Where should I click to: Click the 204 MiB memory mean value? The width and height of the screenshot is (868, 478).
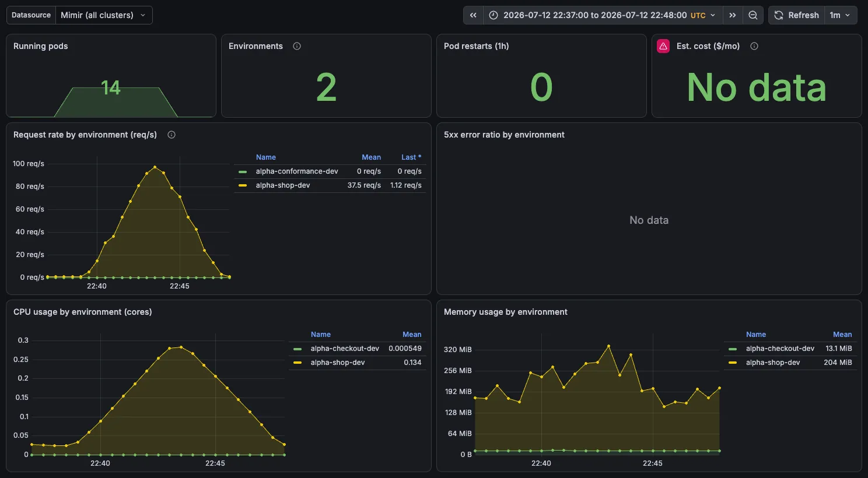click(838, 363)
